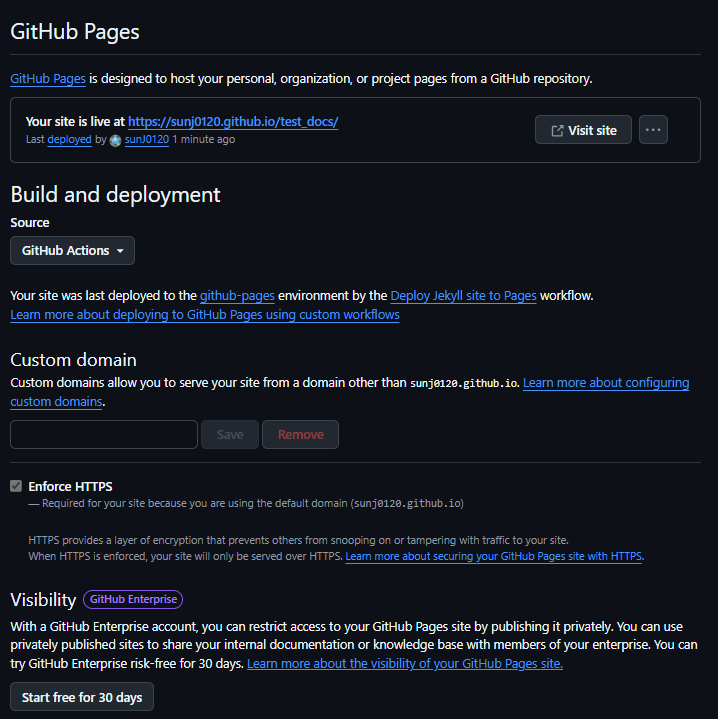
Task: Open the github-pages environment link
Action: pyautogui.click(x=237, y=296)
